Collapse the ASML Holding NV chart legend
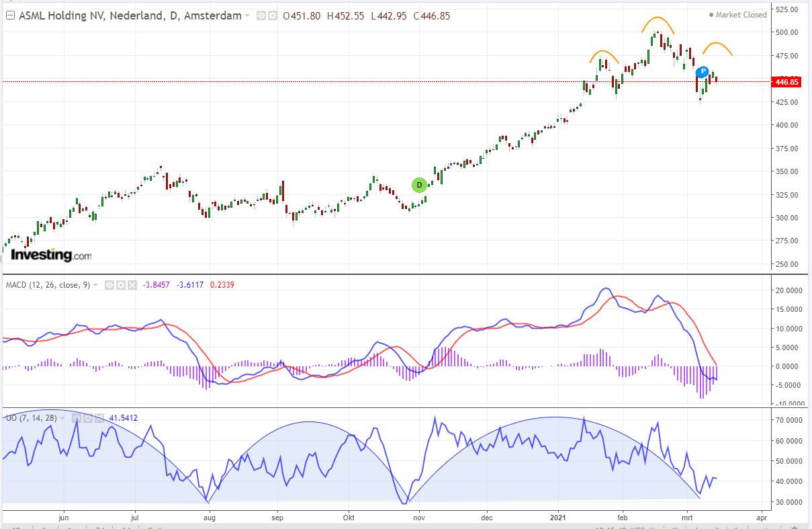This screenshot has width=812, height=529. [10, 15]
